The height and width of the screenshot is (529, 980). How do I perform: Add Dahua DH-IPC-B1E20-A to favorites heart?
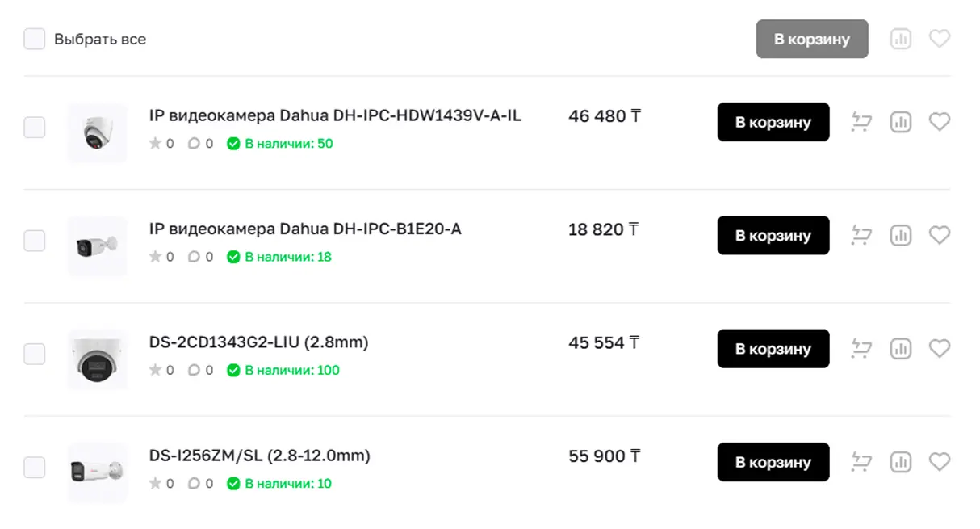(939, 235)
